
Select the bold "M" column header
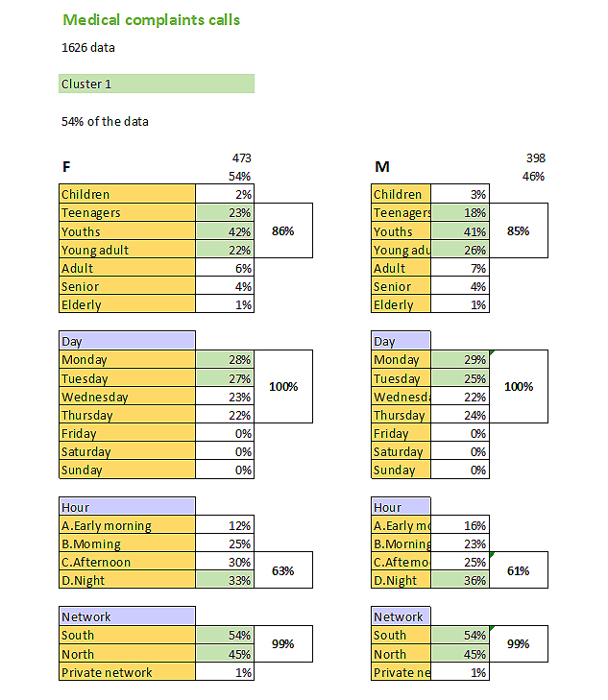[x=382, y=167]
